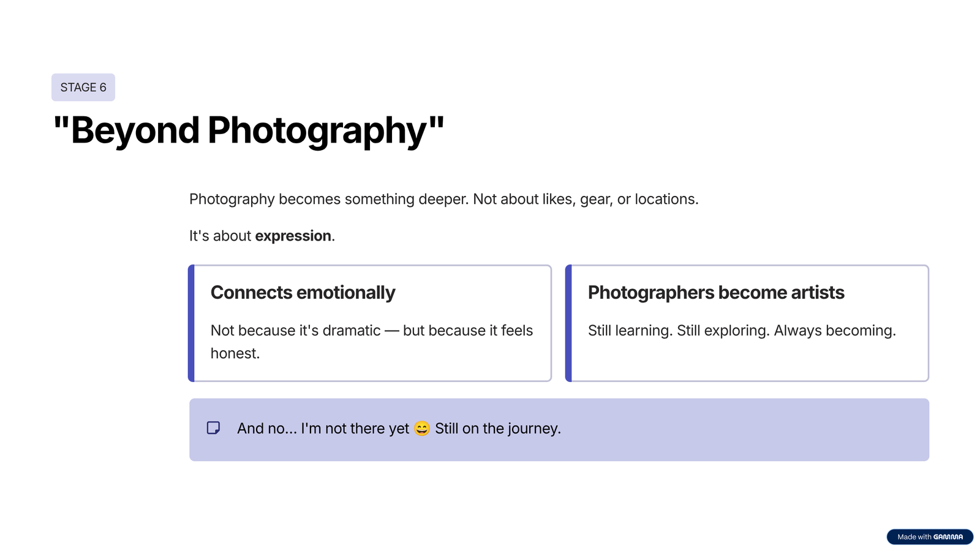Click the "It's about" text line
This screenshot has height=551, width=980.
[221, 236]
